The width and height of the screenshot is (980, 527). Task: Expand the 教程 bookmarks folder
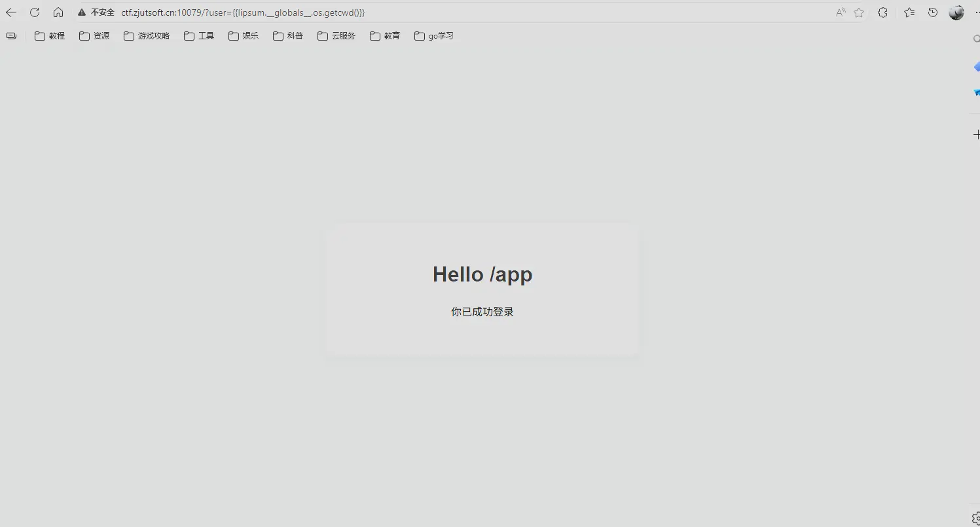pyautogui.click(x=50, y=35)
